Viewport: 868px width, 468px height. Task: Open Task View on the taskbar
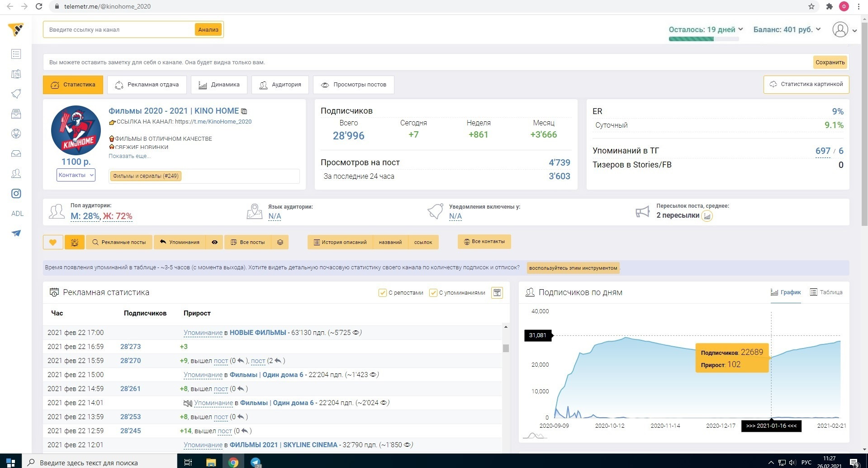pos(188,462)
